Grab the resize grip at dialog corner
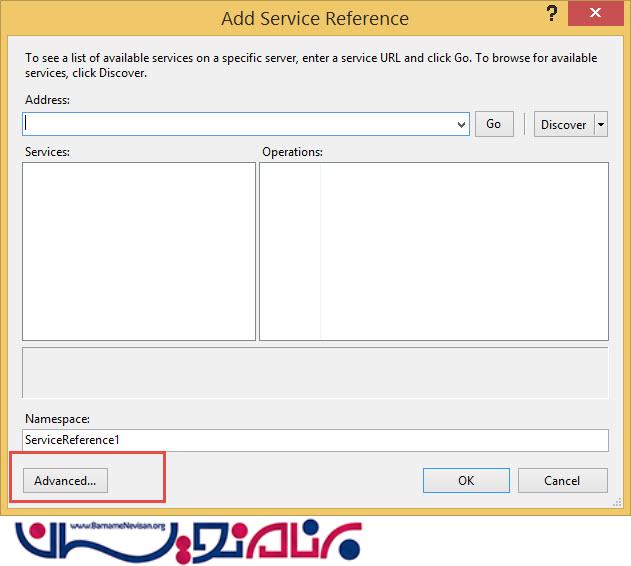631x566 pixels. [617, 502]
